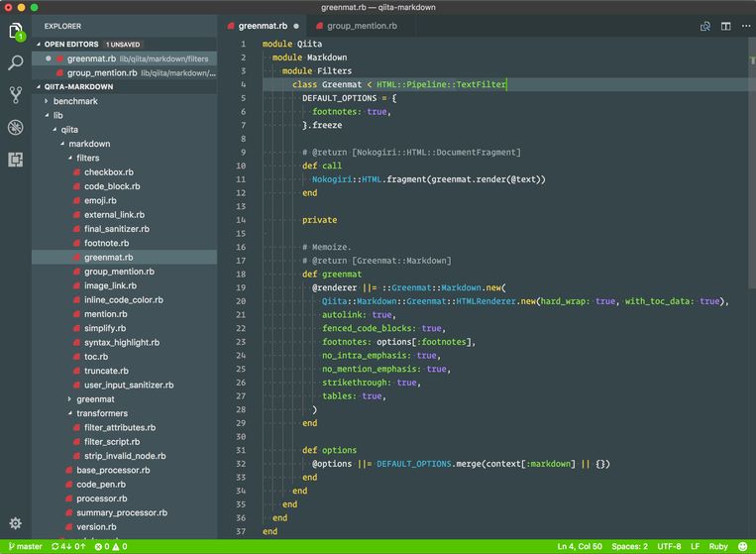Screen dimensions: 756x554
Task: Open the Manage gear menu
Action: tap(16, 523)
